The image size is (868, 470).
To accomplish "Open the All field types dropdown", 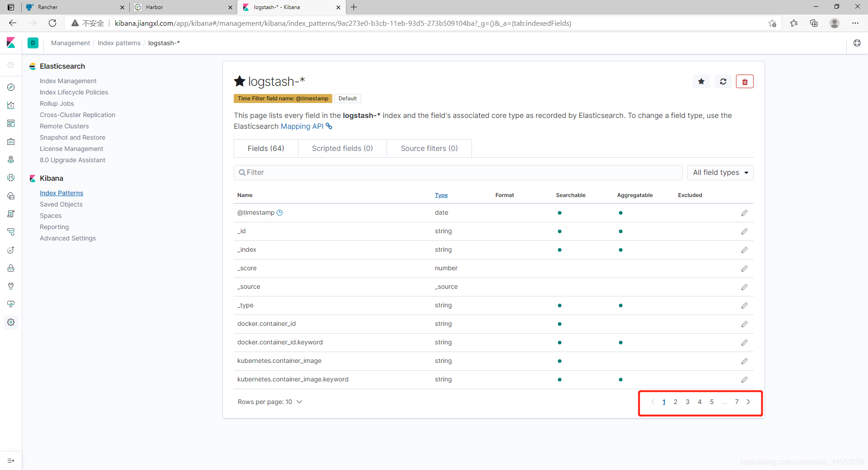I will pos(720,173).
